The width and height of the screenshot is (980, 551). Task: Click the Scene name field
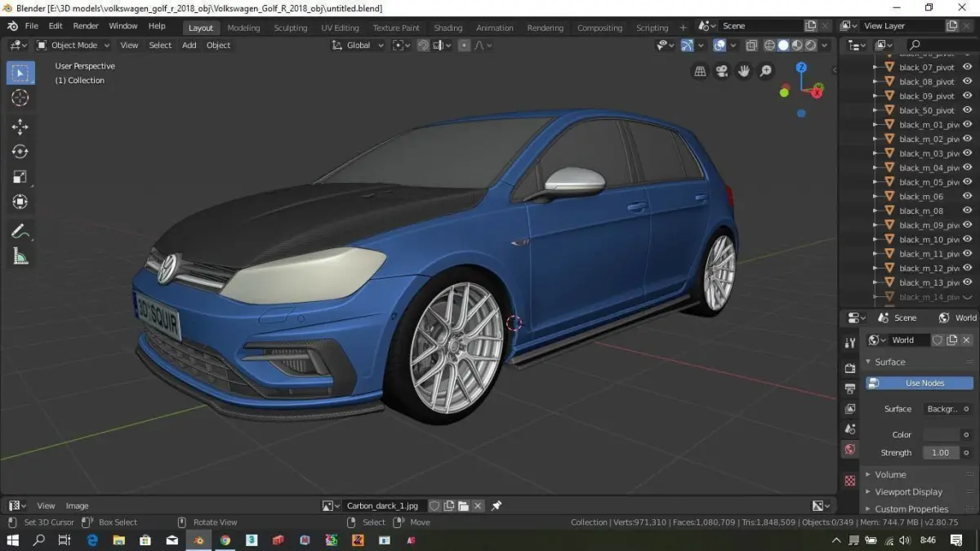tap(762, 26)
